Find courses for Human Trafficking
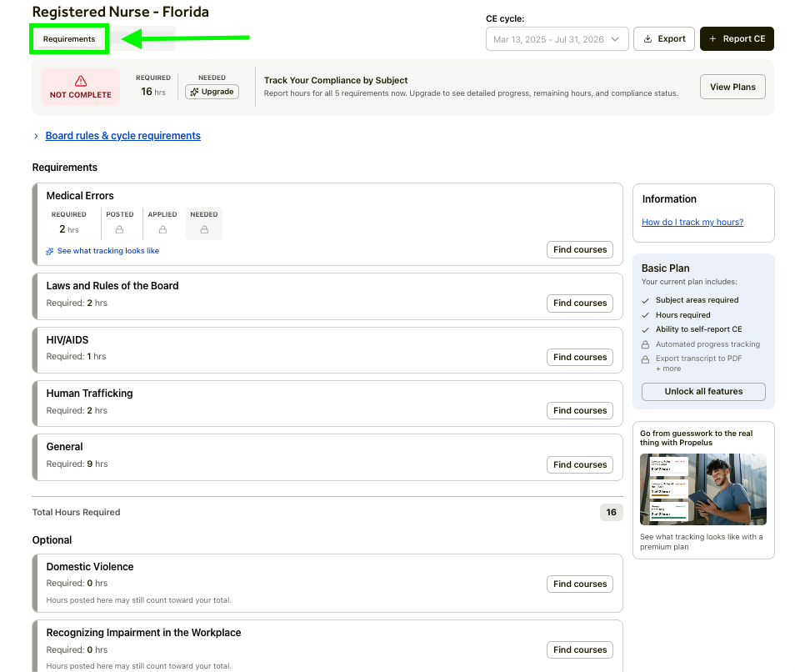The width and height of the screenshot is (795, 672). [579, 410]
